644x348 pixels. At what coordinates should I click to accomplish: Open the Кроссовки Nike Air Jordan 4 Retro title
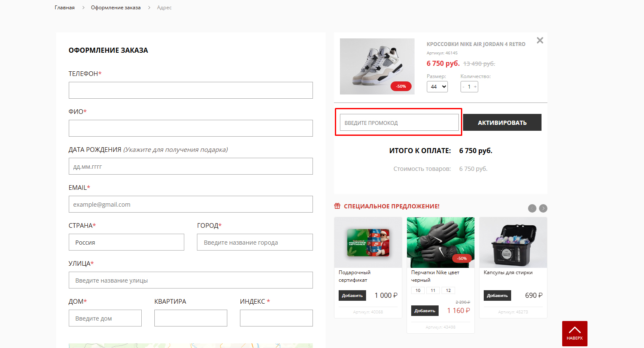point(476,44)
